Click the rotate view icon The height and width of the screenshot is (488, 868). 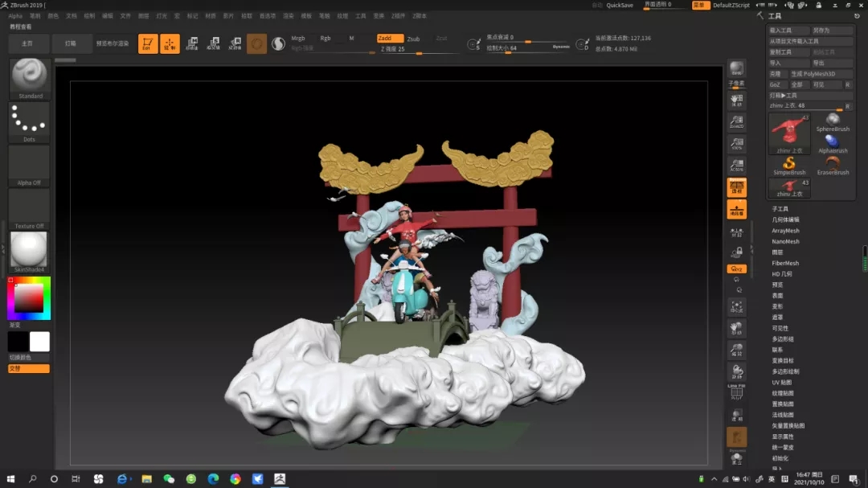coord(736,371)
